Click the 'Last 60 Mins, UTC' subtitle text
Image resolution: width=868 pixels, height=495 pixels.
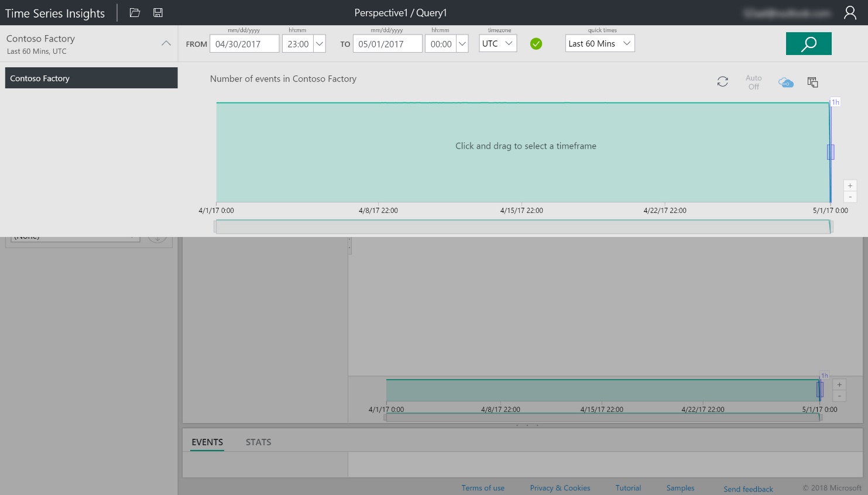[x=37, y=51]
